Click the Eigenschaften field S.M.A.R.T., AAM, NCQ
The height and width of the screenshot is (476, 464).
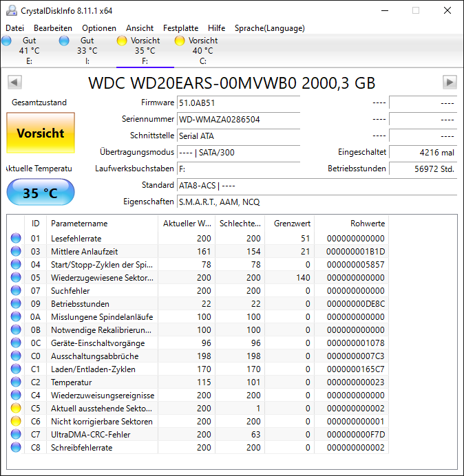click(317, 202)
